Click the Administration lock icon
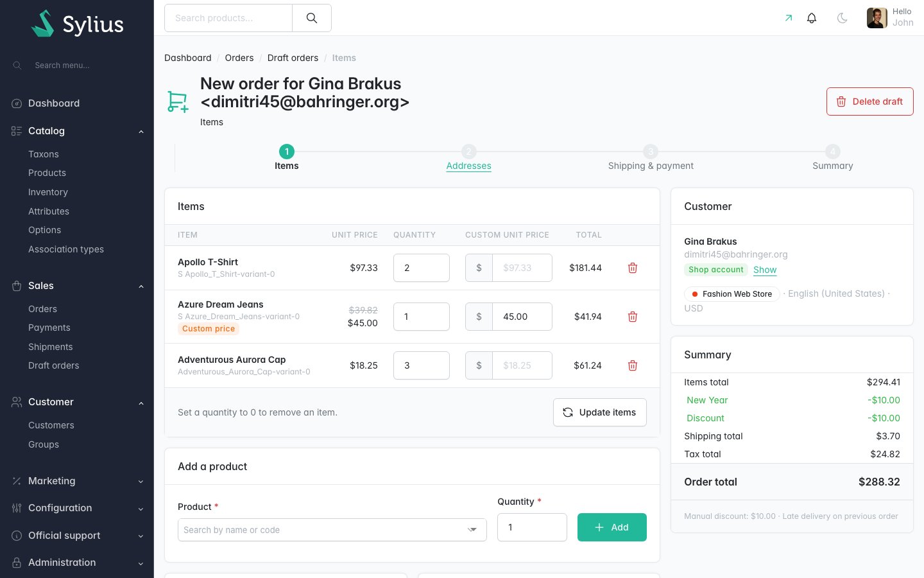Screen dimensions: 924x578 tap(17, 563)
